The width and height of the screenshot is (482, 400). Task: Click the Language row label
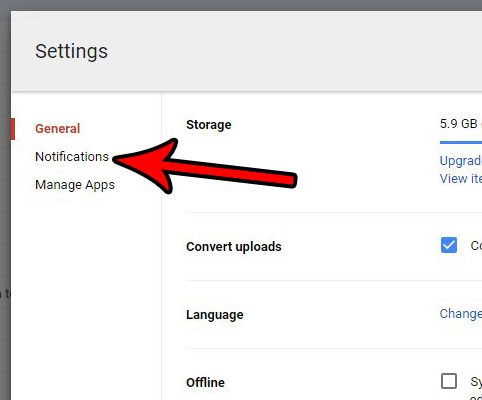click(x=215, y=315)
